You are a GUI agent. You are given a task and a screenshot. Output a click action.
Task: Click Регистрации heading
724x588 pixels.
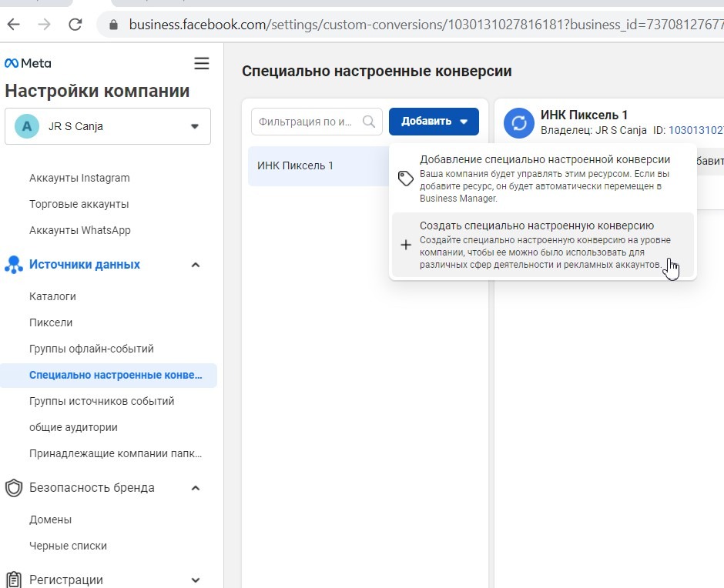point(66,580)
